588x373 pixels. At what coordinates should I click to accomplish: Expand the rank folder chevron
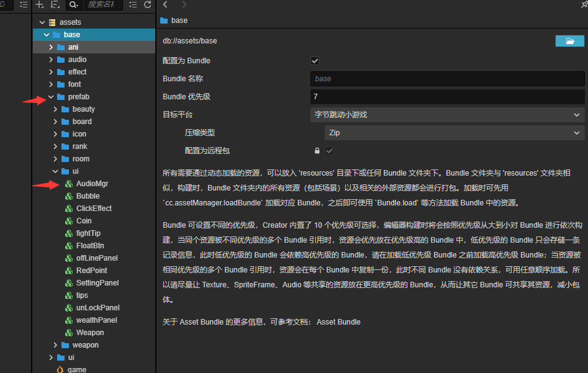(x=55, y=146)
